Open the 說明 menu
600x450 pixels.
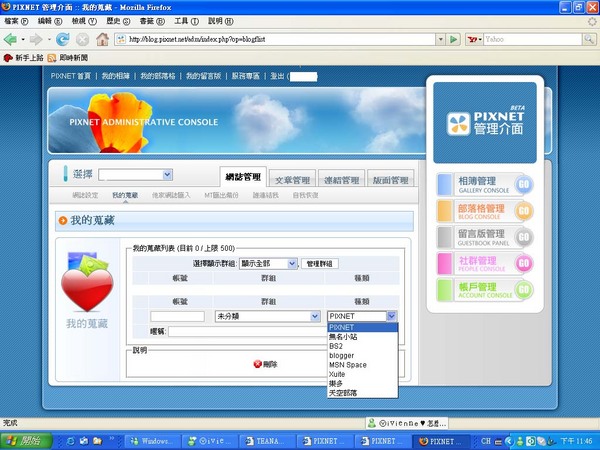221,21
